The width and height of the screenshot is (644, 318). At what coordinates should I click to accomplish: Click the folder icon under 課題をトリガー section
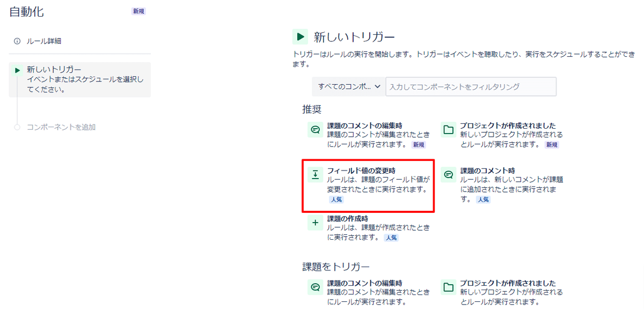click(448, 287)
